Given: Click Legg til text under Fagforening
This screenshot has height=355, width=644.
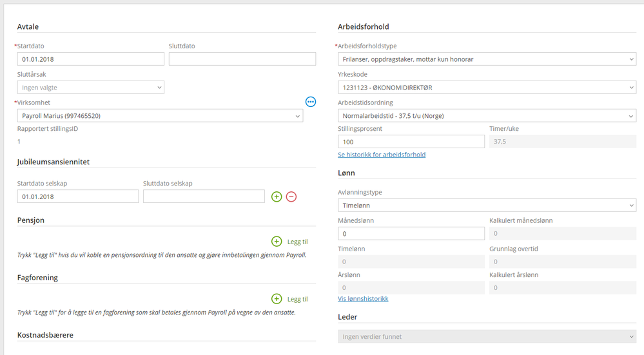Looking at the screenshot, I should (297, 299).
